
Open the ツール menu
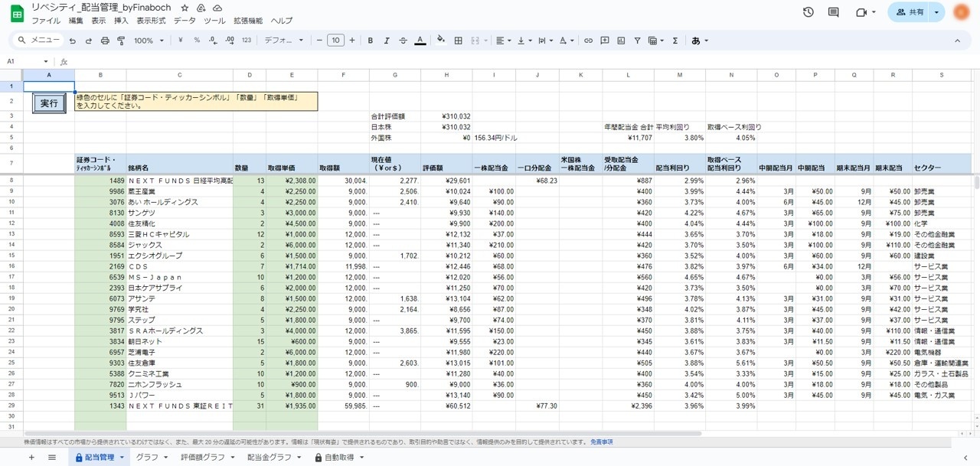point(214,21)
